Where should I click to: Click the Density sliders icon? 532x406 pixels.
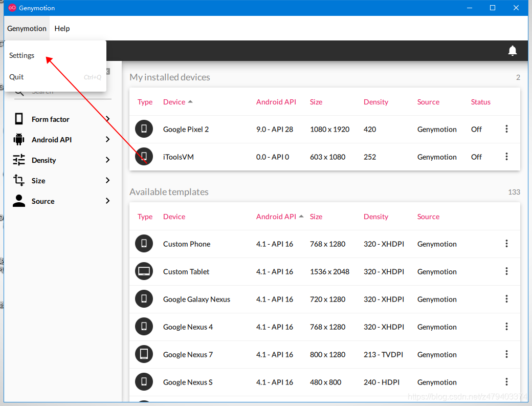19,160
